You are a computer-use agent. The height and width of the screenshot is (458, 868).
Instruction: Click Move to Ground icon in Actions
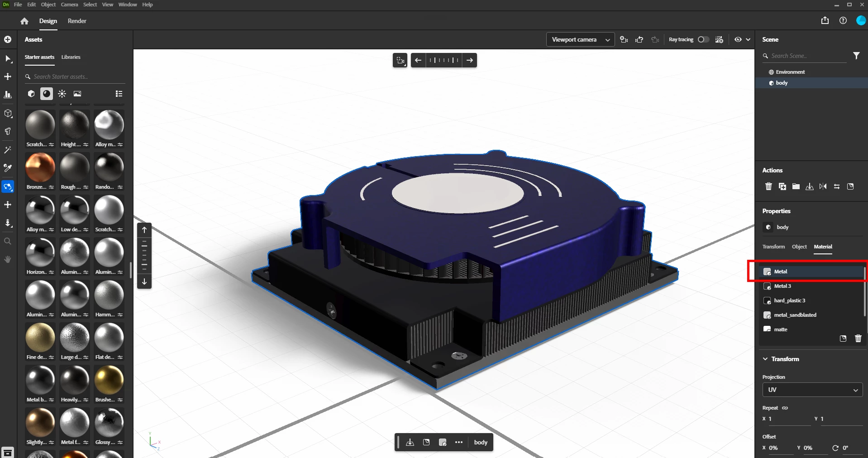coord(810,186)
